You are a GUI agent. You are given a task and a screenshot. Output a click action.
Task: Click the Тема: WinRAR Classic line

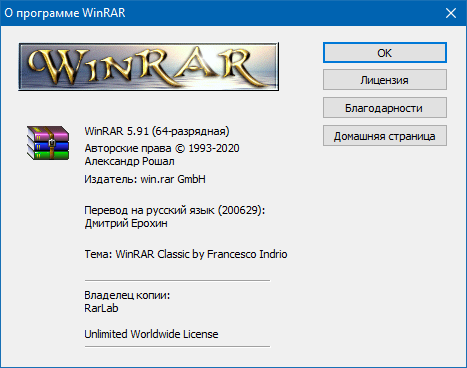pos(186,254)
